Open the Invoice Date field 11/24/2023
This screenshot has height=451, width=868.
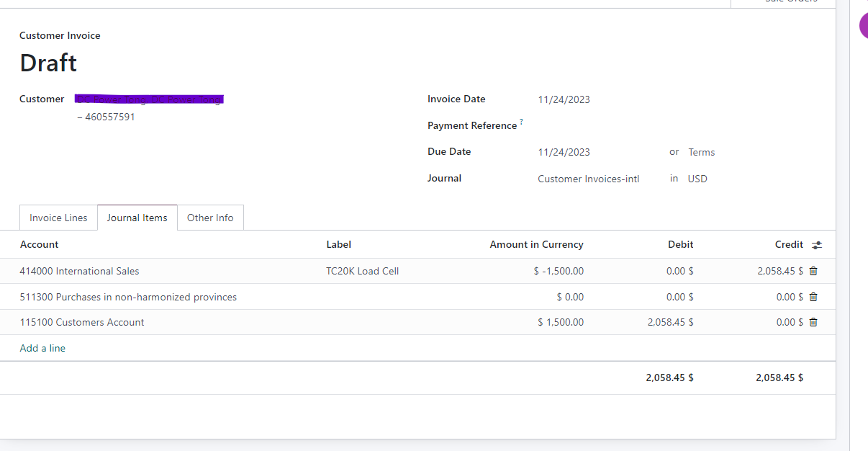[564, 99]
